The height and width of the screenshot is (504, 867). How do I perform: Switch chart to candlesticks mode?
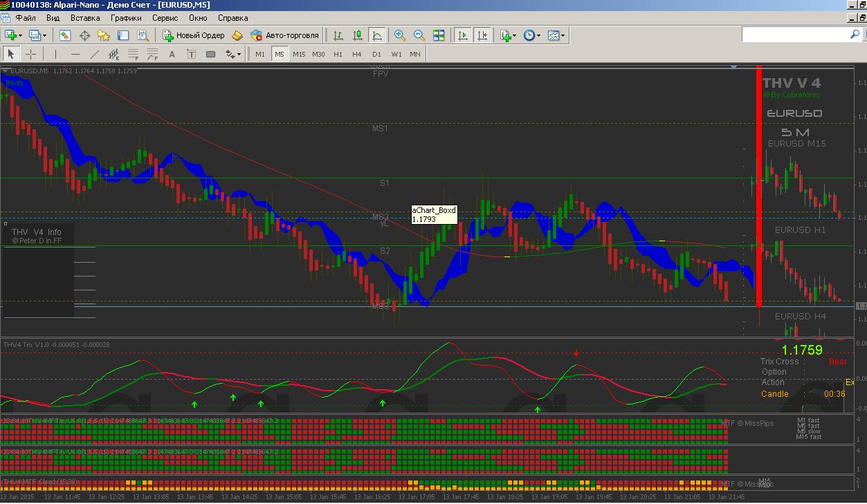[x=358, y=35]
